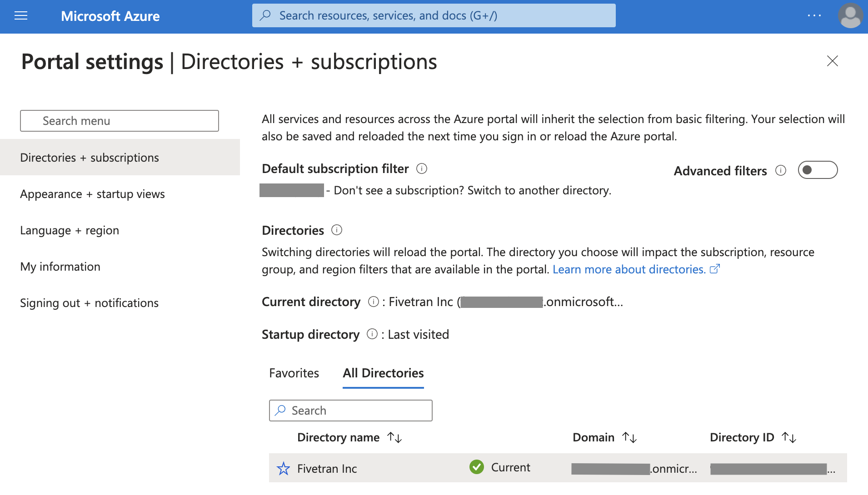
Task: Click the Last visited startup directory value
Action: point(418,335)
